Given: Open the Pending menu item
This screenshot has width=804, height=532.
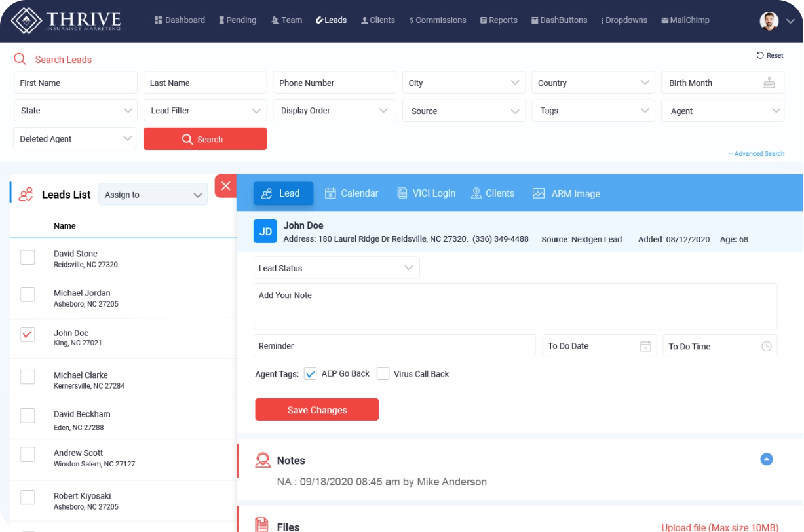Looking at the screenshot, I should coord(237,20).
